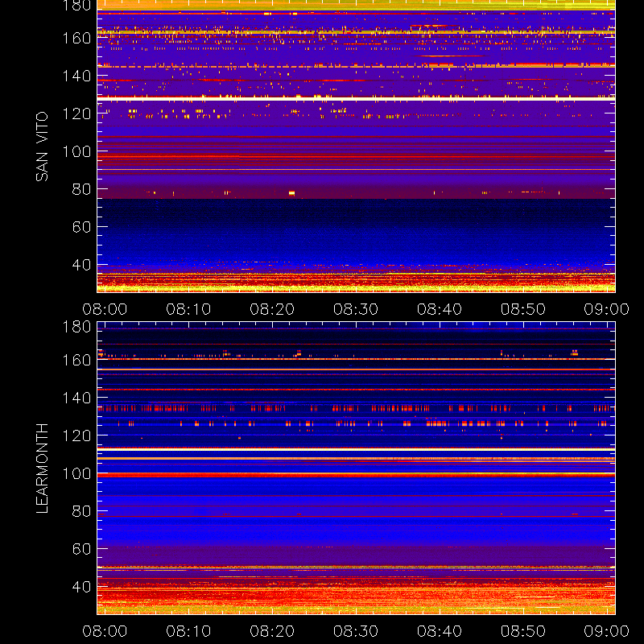Click inside the Learmonth spectrogram plot
This screenshot has width=644, height=644.
click(356, 469)
